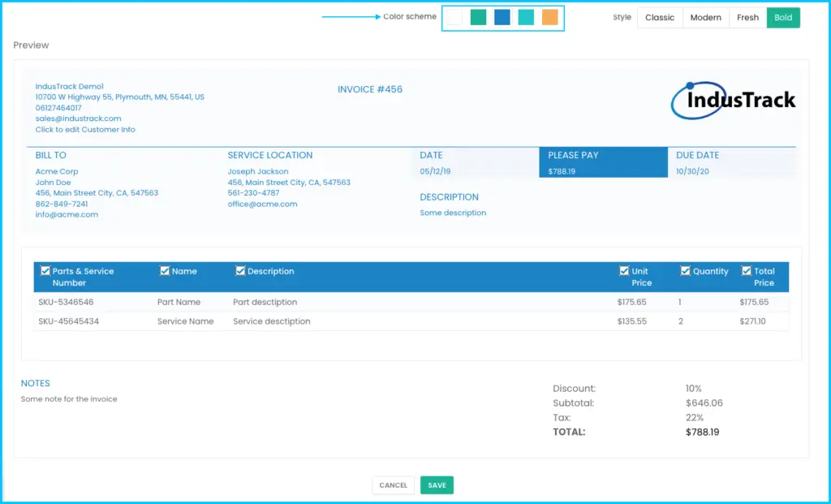Click the 'Part Name' cell
The height and width of the screenshot is (504, 831).
pos(179,302)
